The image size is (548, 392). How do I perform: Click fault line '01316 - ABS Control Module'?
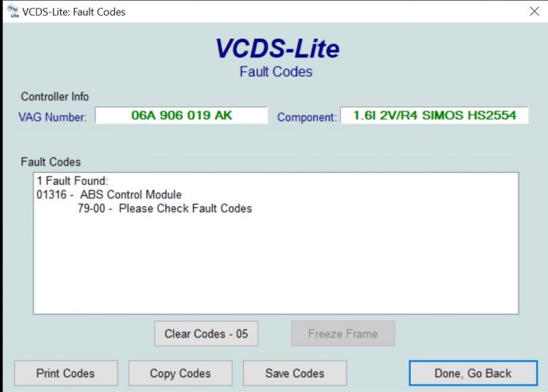109,195
